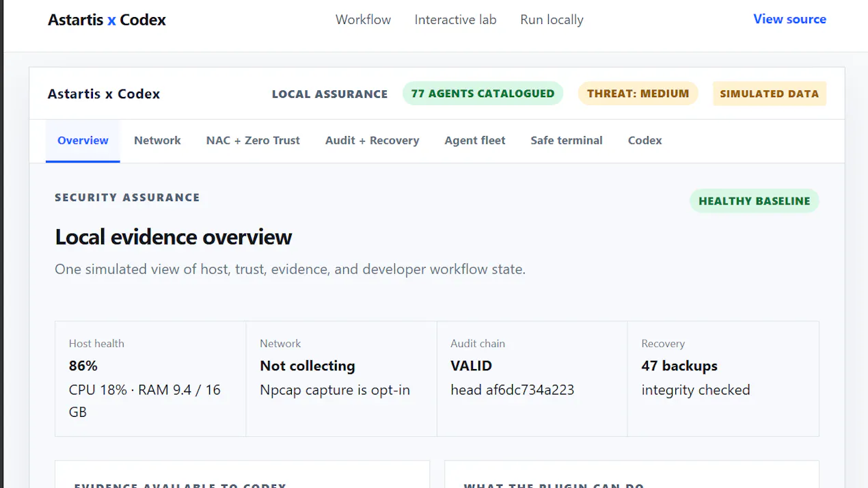Viewport: 868px width, 488px height.
Task: Click the Local evidence overview heading
Action: (x=173, y=237)
